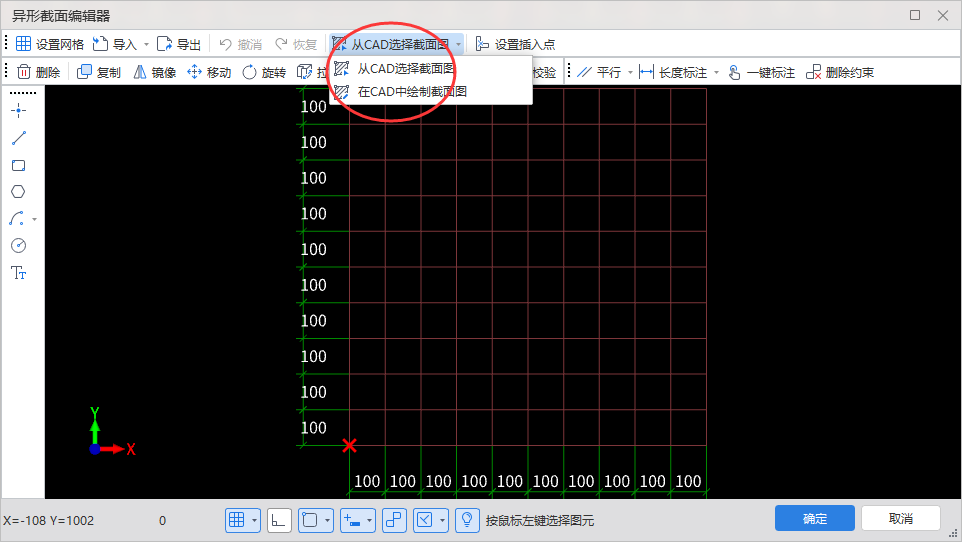Confirm with the 确定 button
The image size is (962, 542).
[815, 519]
